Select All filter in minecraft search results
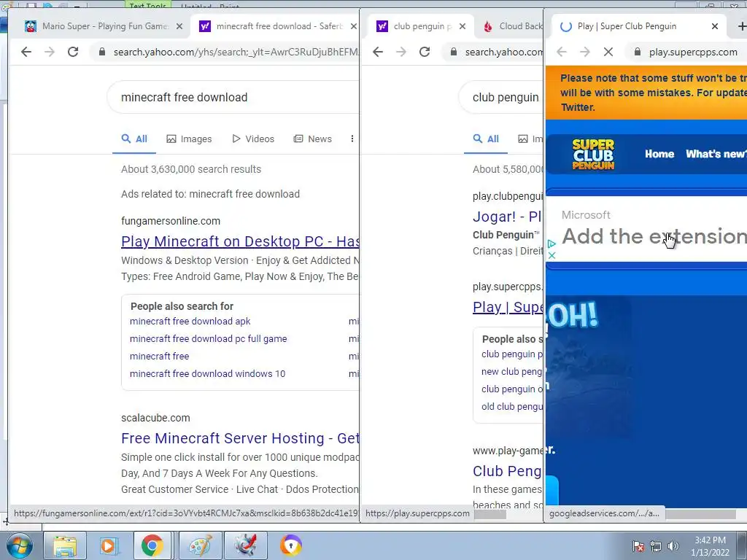This screenshot has width=747, height=560. [134, 139]
